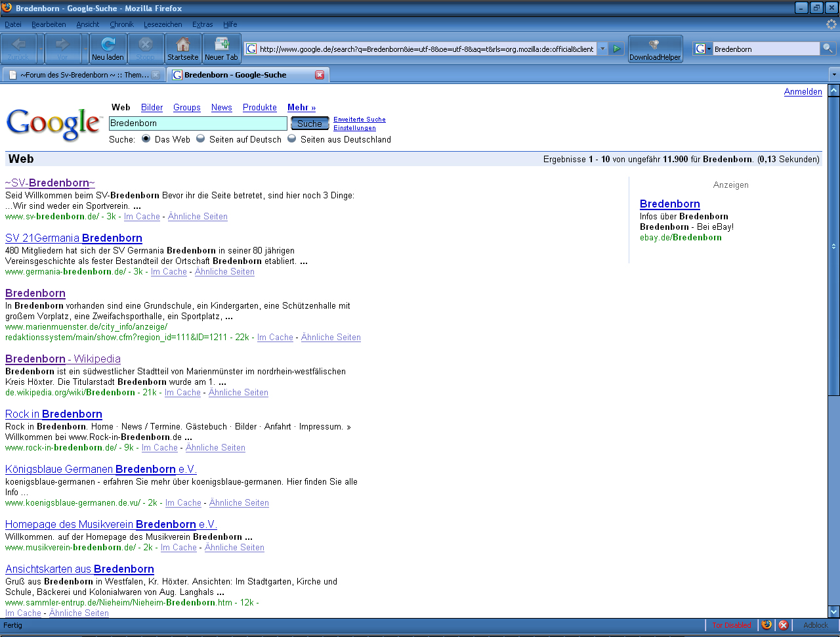Click the Firefox icon in status bar

(766, 625)
